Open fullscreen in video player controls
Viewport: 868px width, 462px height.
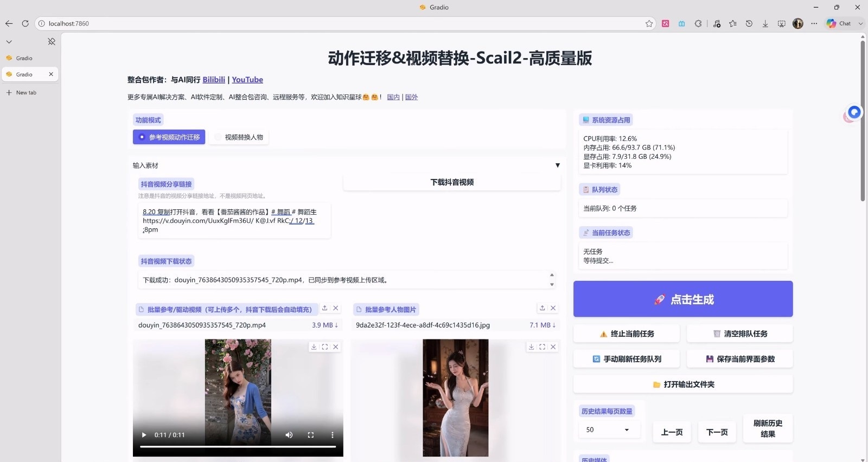click(x=311, y=435)
